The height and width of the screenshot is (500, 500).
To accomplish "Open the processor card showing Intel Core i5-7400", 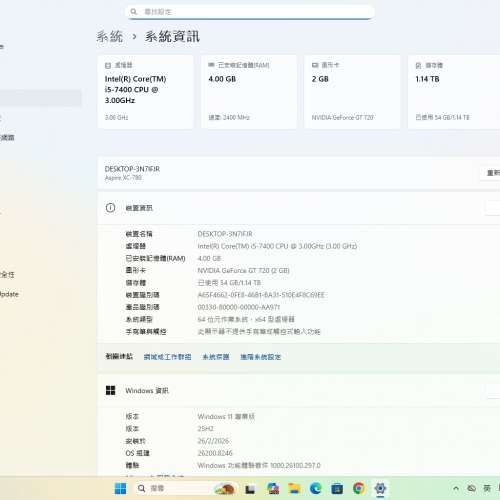I will pos(145,92).
